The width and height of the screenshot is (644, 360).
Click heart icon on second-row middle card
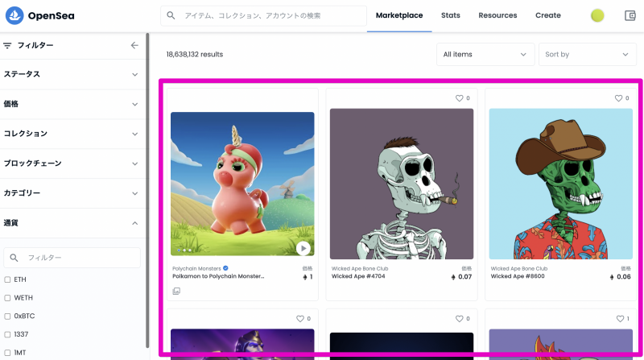tap(459, 318)
